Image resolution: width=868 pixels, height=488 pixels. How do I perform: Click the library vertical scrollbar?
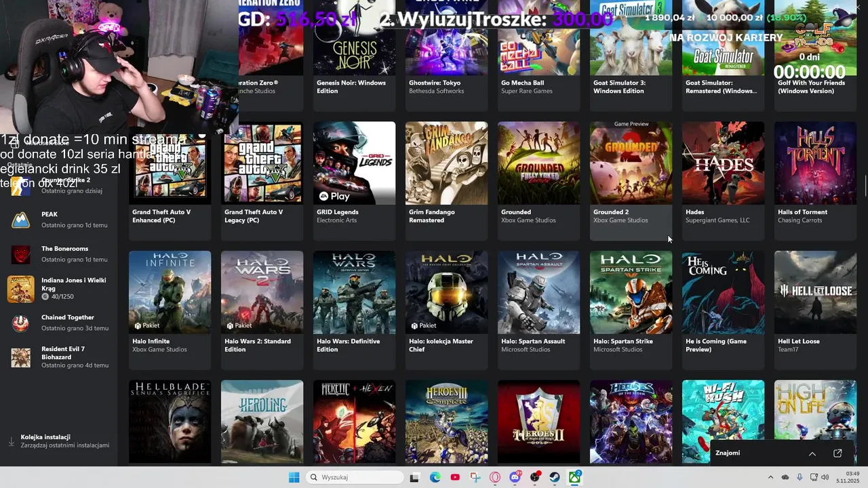pyautogui.click(x=865, y=185)
